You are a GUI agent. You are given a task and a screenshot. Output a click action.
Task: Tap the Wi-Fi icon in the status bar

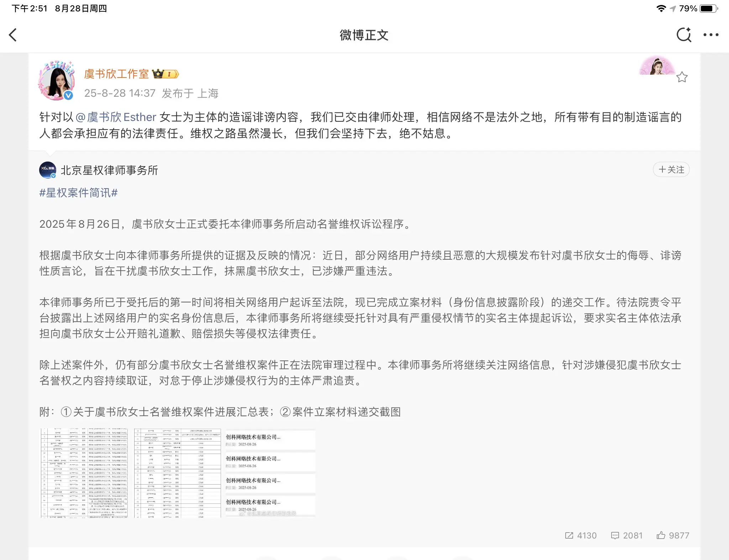(x=662, y=9)
